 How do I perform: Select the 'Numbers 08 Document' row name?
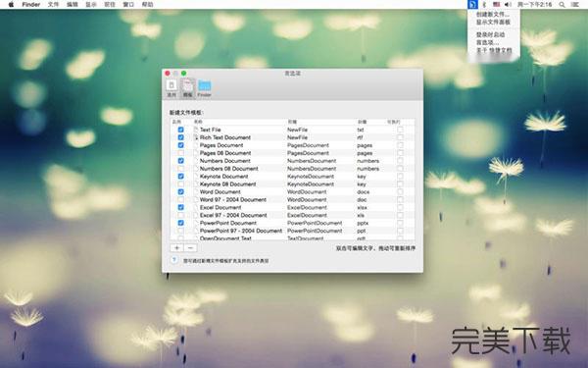[228, 169]
